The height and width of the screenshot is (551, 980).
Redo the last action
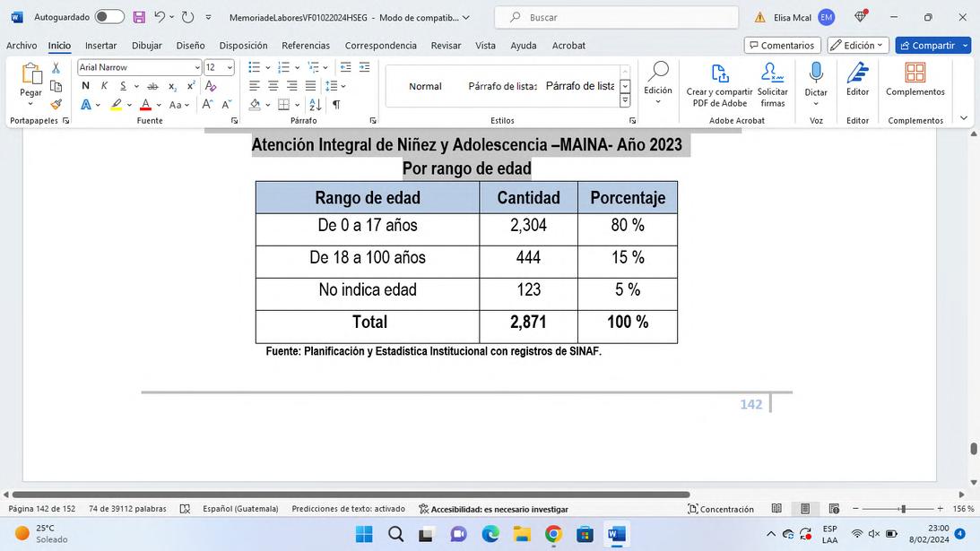tap(187, 18)
